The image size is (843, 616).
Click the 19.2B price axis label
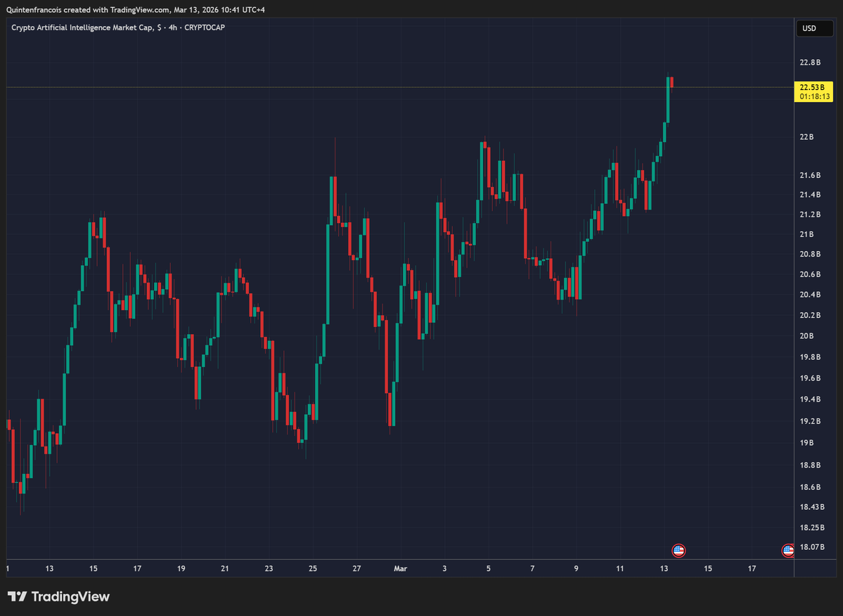pyautogui.click(x=810, y=421)
